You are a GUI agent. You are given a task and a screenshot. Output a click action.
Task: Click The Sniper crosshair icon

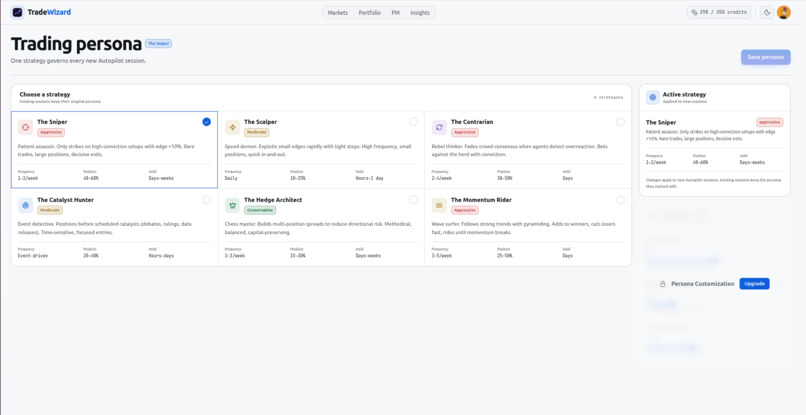tap(26, 127)
